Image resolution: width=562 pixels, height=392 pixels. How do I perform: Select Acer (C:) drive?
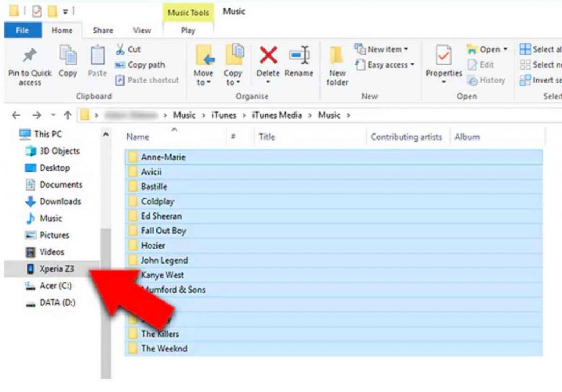click(48, 285)
